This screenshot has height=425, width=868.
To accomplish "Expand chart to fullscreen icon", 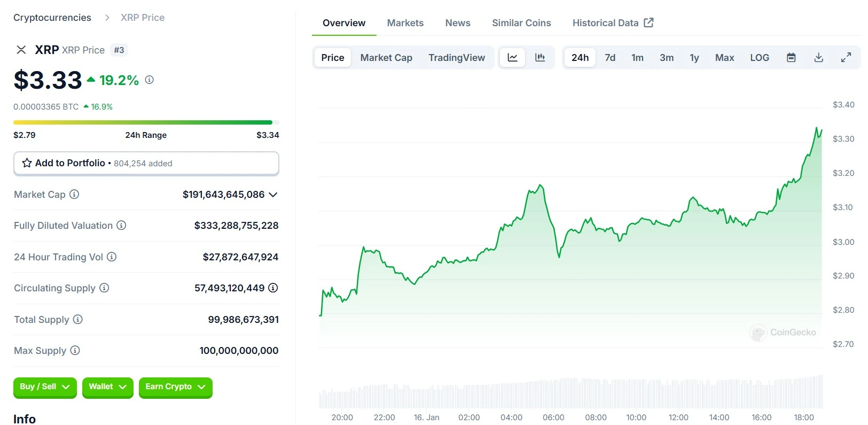I will (846, 57).
